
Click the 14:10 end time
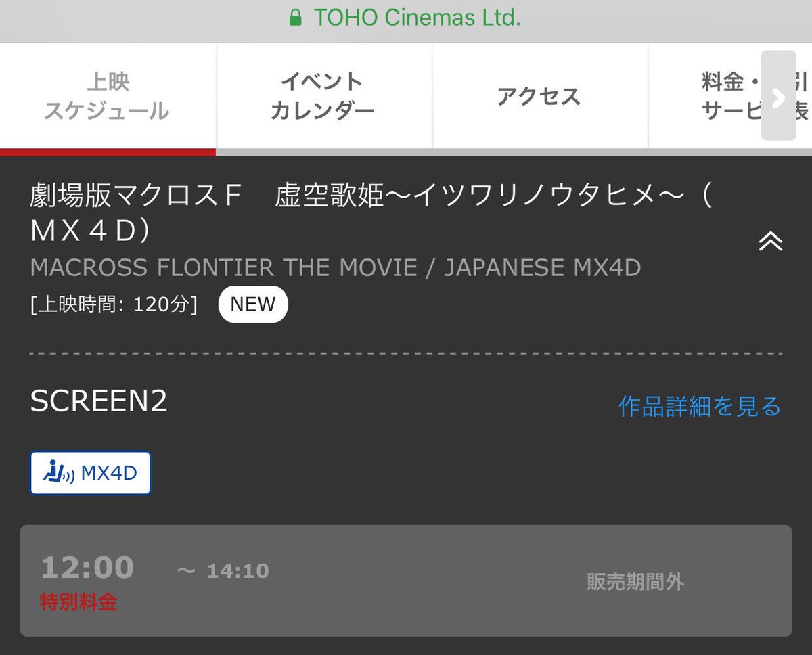coord(238,571)
